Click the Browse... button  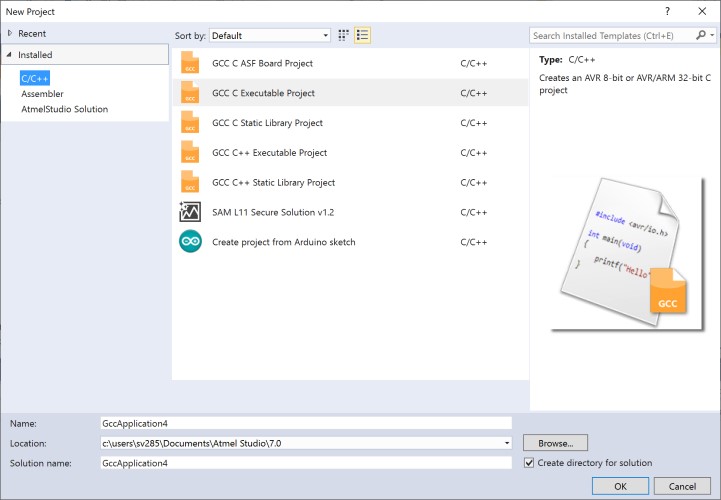[555, 443]
